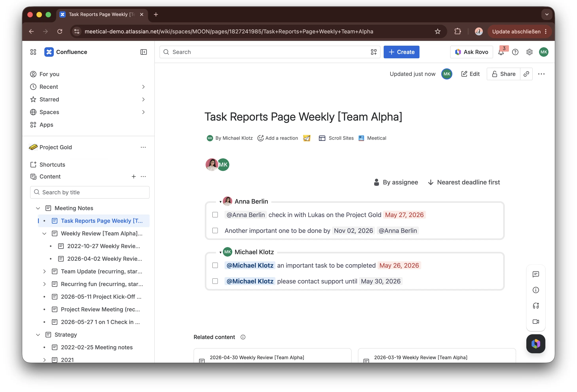Click the browser address bar URL

229,31
